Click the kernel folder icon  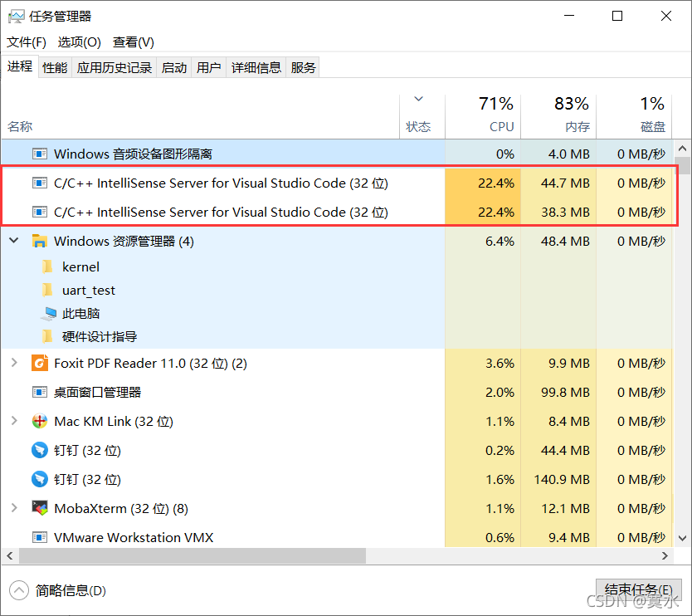47,266
